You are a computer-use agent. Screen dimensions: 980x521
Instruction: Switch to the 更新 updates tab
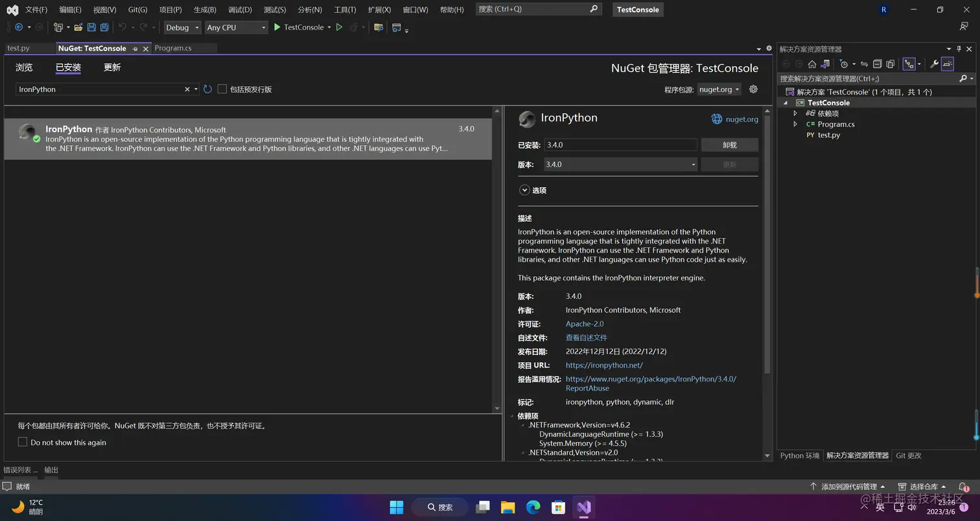click(x=112, y=67)
